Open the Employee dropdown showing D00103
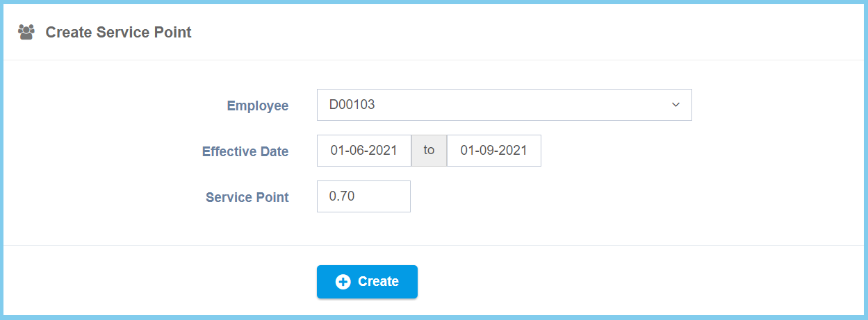The height and width of the screenshot is (320, 868). pos(504,105)
